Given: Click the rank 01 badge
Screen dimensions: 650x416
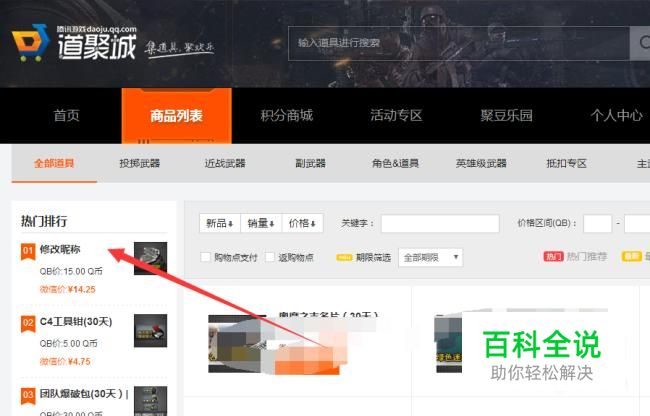Looking at the screenshot, I should pyautogui.click(x=28, y=251).
